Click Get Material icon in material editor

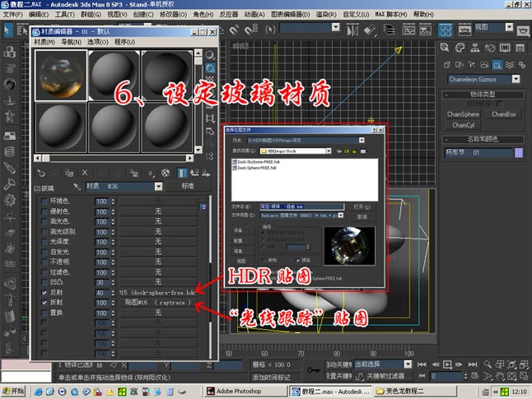coord(41,174)
